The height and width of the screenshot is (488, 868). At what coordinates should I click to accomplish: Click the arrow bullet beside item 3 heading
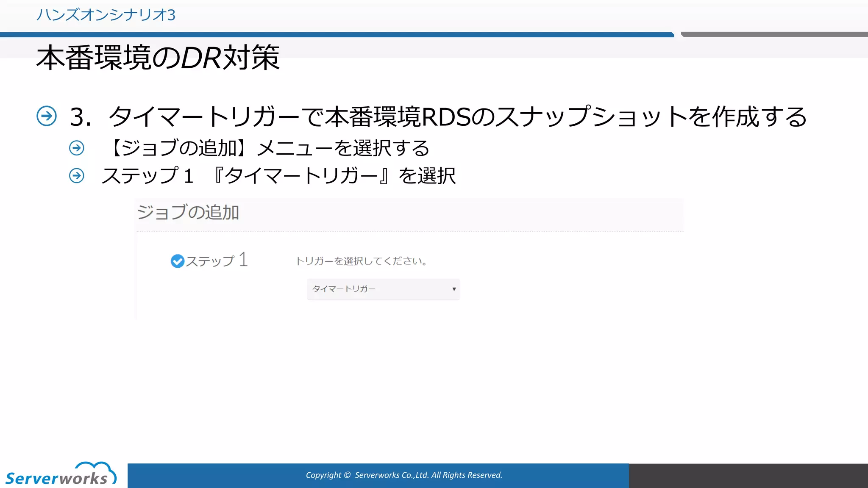click(47, 116)
